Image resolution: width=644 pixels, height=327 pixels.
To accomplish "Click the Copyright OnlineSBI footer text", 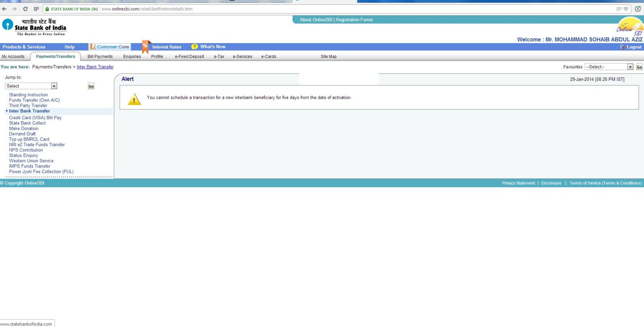I will tap(22, 183).
